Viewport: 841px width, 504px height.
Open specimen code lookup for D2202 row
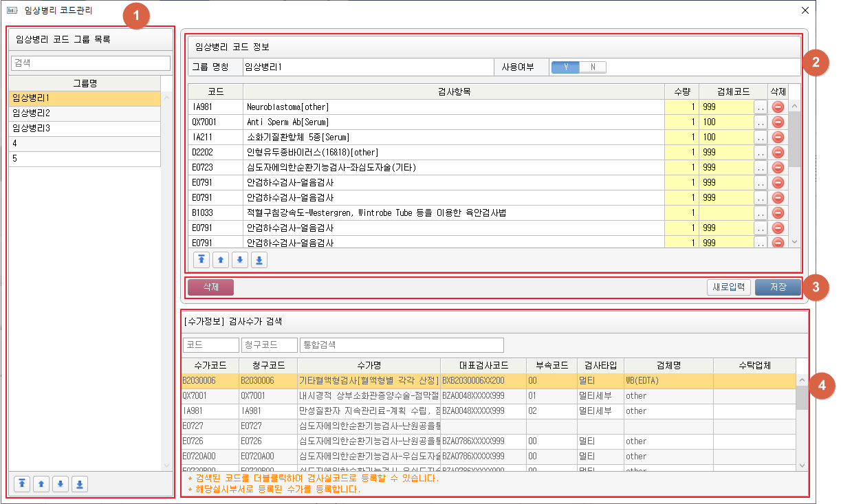760,152
